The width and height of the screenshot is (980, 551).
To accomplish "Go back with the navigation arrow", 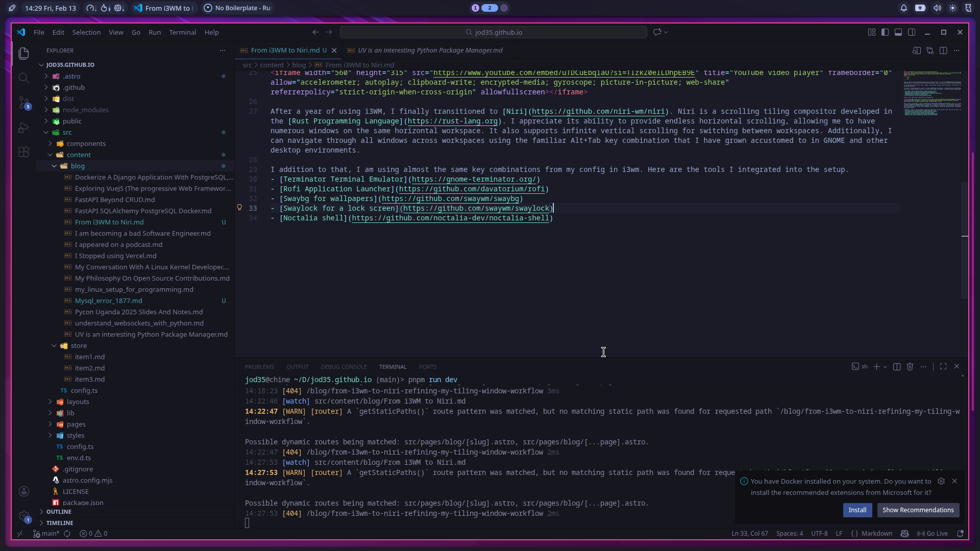I will click(x=315, y=32).
